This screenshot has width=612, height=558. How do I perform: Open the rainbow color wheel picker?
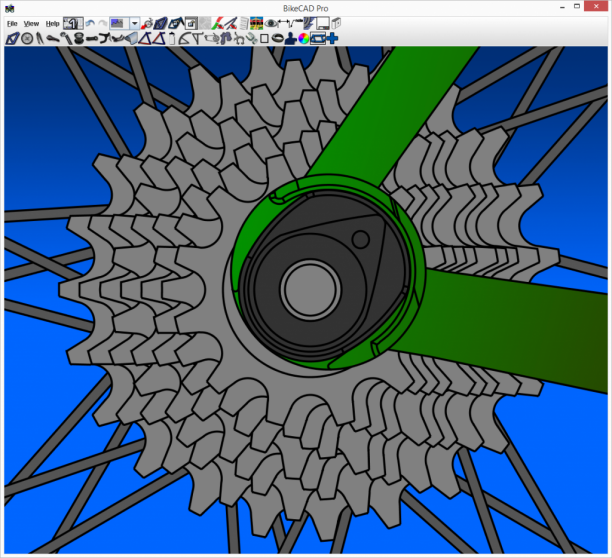pyautogui.click(x=304, y=39)
